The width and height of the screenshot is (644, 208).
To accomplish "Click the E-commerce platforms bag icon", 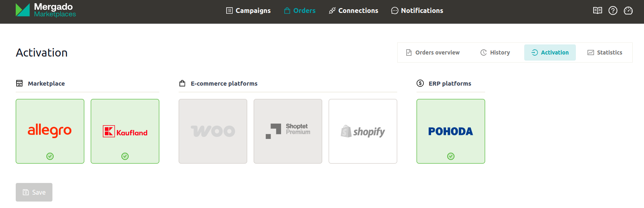I will (182, 83).
